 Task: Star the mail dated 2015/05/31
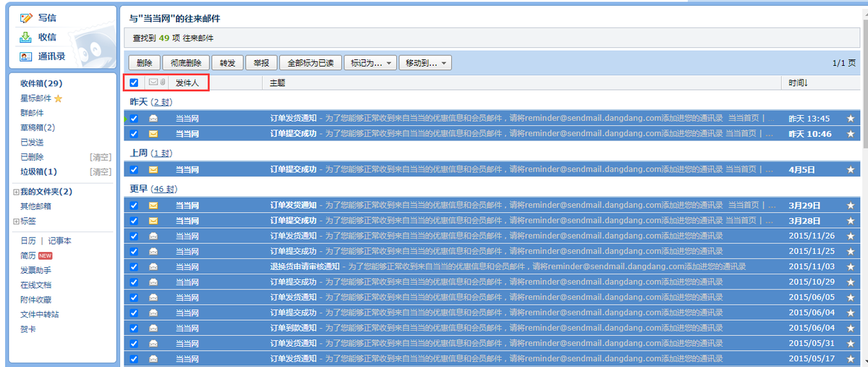click(851, 343)
